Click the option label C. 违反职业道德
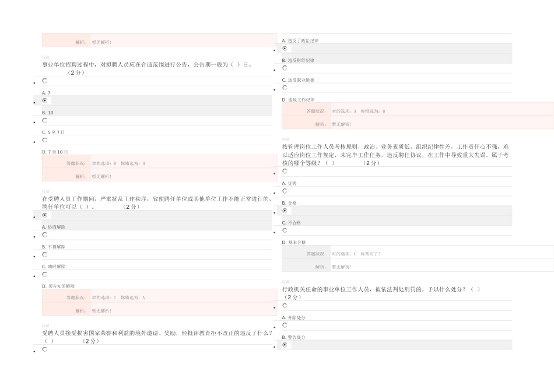Screen dimensions: 554x392 pos(298,80)
